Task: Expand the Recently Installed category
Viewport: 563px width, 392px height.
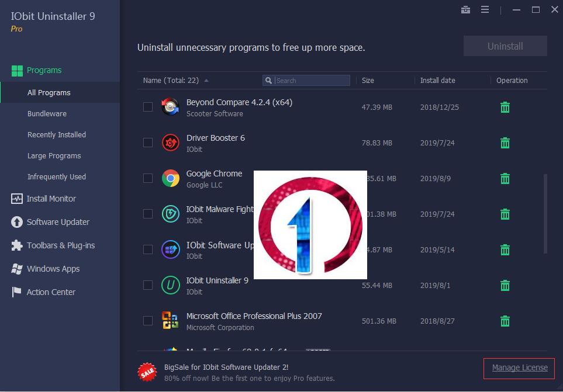Action: pos(57,134)
